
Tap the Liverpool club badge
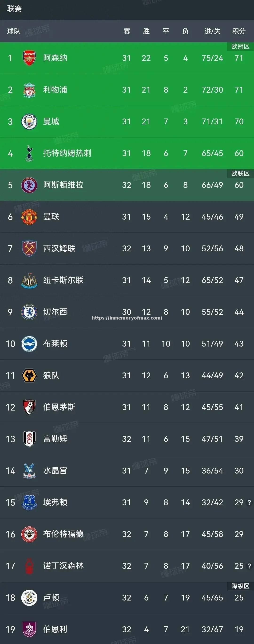(29, 90)
